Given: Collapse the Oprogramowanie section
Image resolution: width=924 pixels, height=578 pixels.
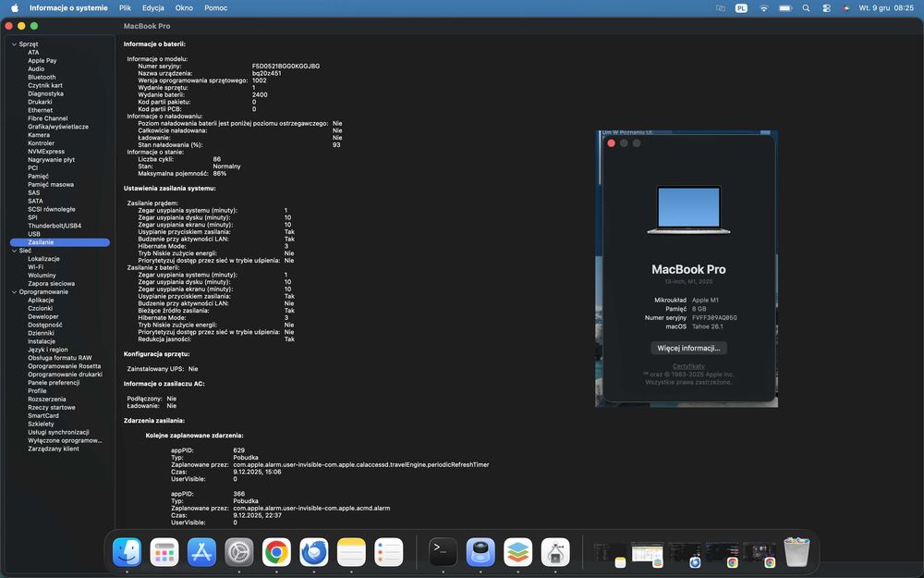Looking at the screenshot, I should (14, 292).
